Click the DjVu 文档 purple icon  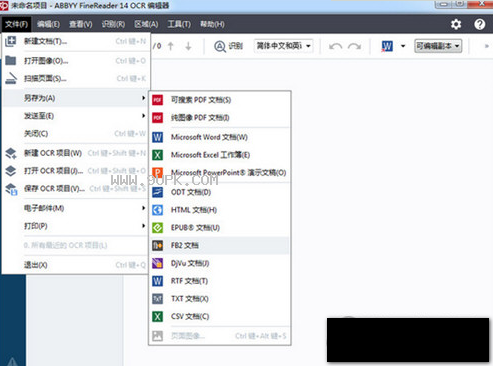pyautogui.click(x=157, y=263)
